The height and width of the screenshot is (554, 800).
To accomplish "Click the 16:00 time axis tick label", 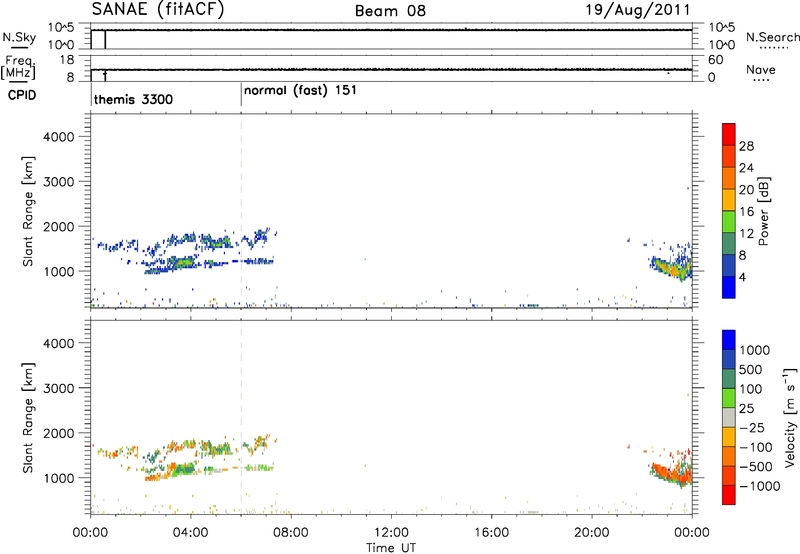I will click(x=491, y=533).
